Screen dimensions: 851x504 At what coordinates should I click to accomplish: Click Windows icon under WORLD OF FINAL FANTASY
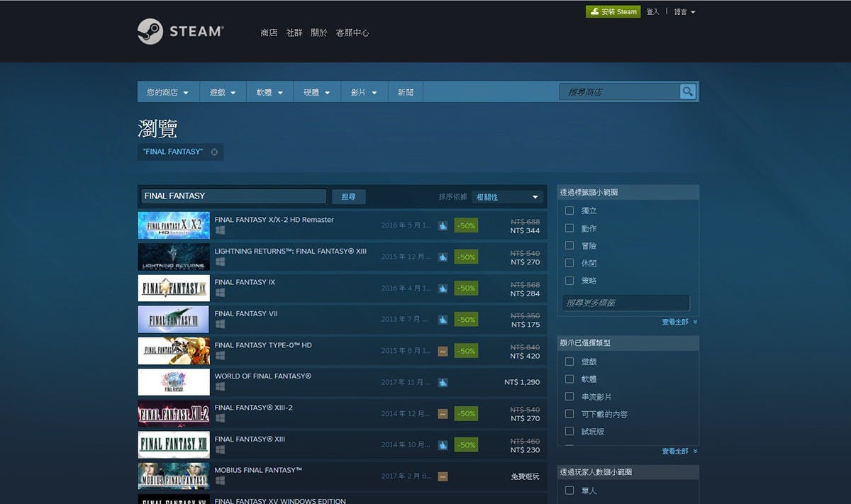221,387
